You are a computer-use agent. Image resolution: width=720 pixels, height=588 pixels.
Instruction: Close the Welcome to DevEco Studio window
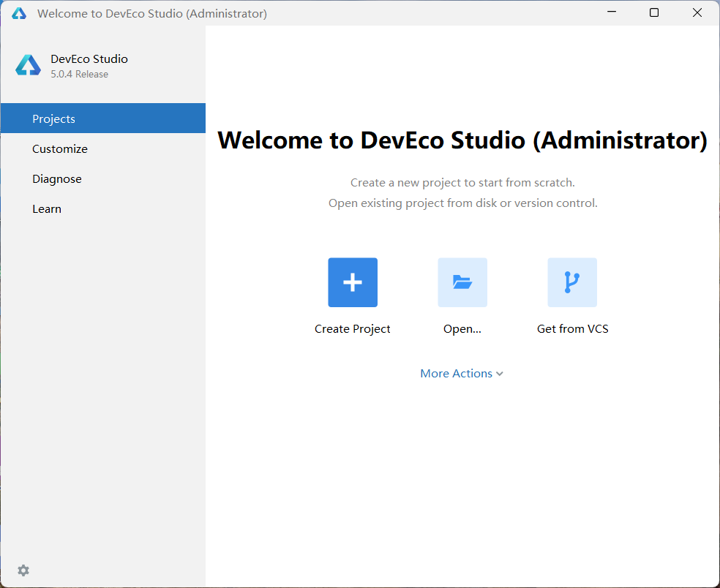(697, 12)
